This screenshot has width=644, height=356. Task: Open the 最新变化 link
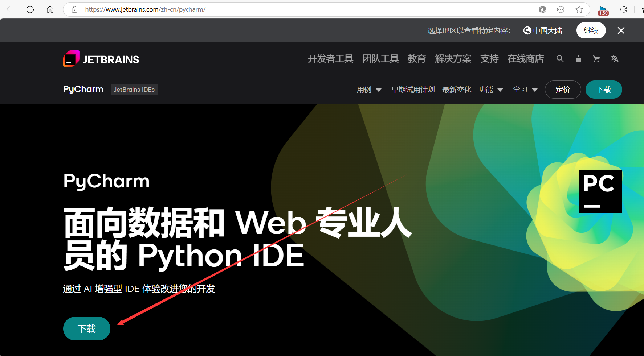(457, 90)
